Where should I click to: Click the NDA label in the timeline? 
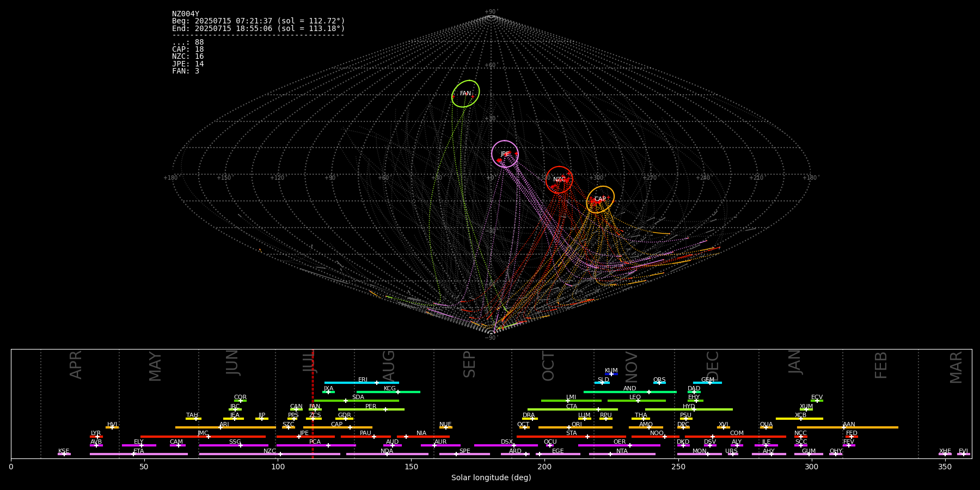point(387,451)
